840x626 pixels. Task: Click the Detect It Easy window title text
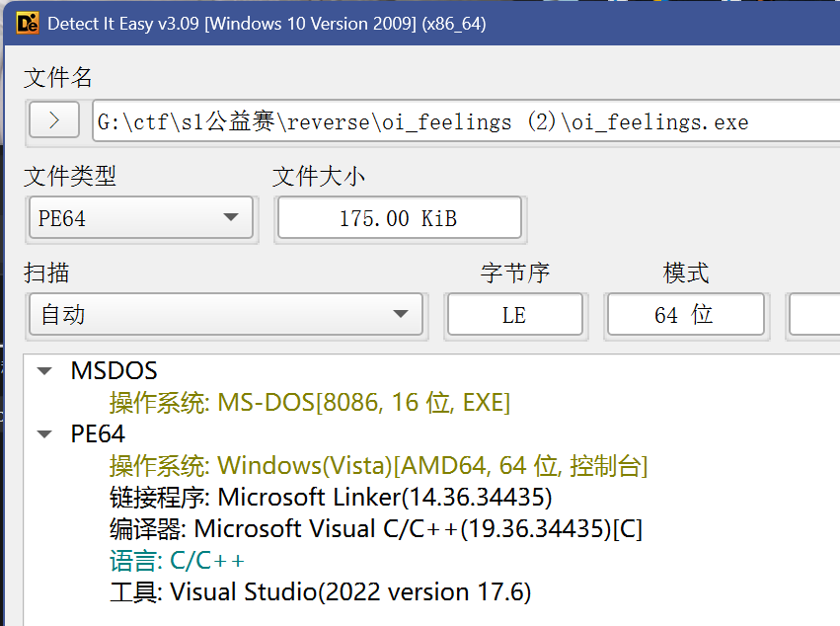coord(267,23)
